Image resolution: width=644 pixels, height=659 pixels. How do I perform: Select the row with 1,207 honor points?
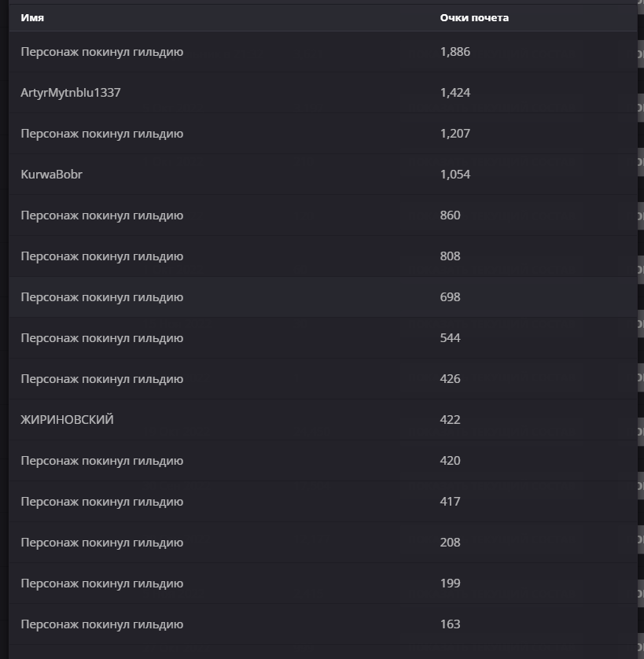(x=323, y=134)
